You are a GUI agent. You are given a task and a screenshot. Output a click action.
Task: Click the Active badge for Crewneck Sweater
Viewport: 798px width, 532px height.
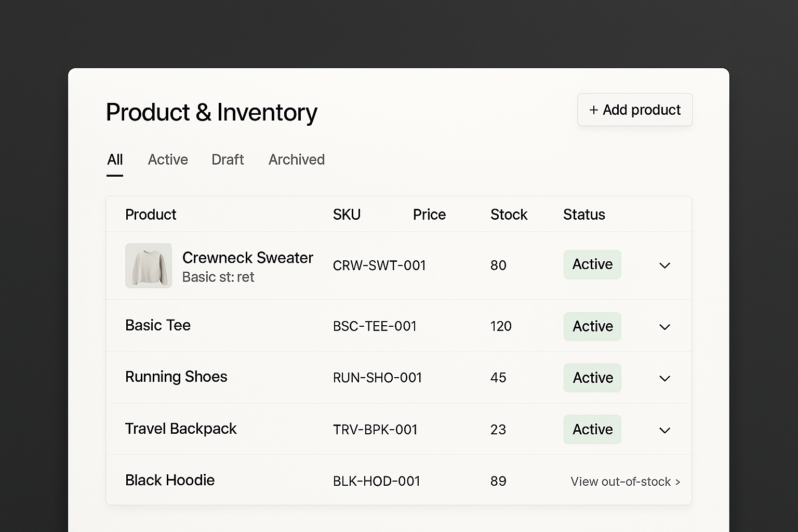pos(592,264)
